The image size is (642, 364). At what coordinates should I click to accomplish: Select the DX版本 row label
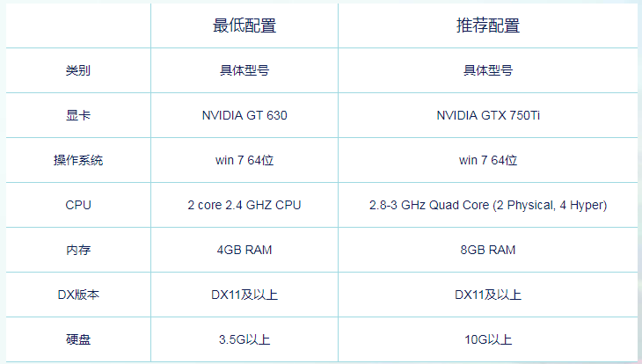[x=78, y=295]
